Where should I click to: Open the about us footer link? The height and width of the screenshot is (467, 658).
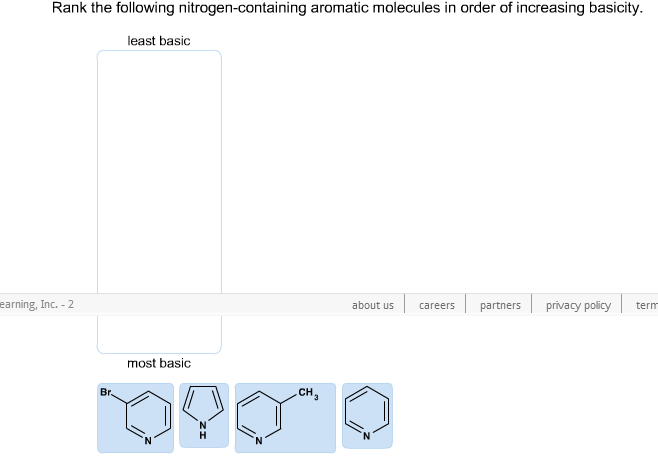(x=373, y=305)
